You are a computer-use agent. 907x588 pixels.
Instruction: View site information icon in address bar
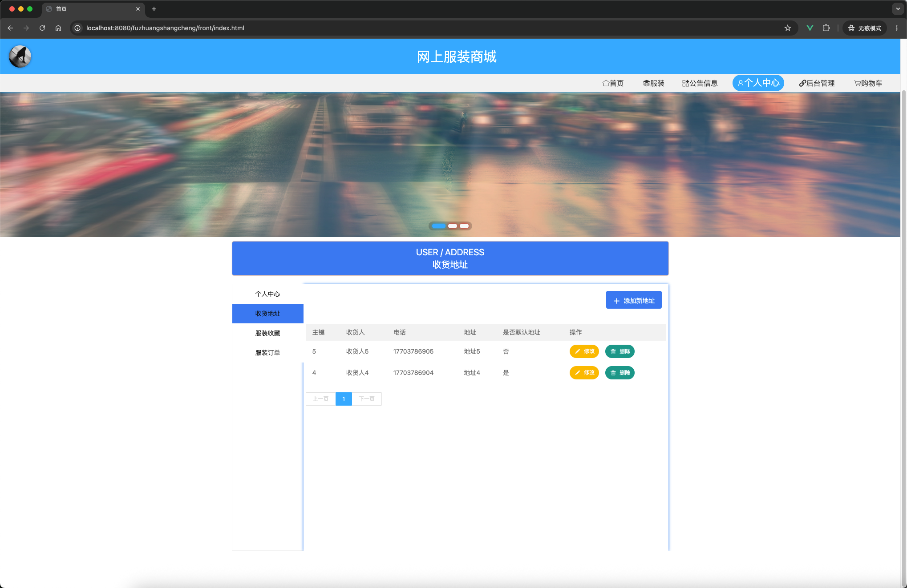77,28
